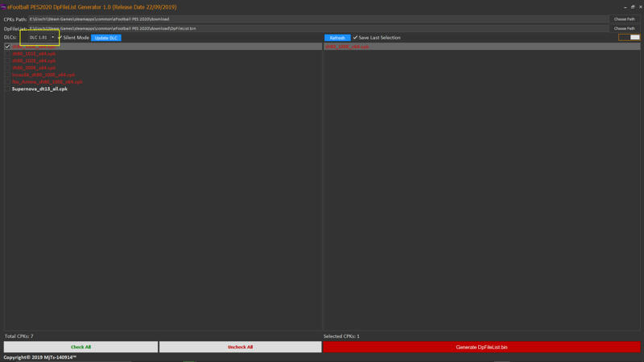This screenshot has width=644, height=362.
Task: Select the red CPK row just above Supernova
Action: coord(47,82)
